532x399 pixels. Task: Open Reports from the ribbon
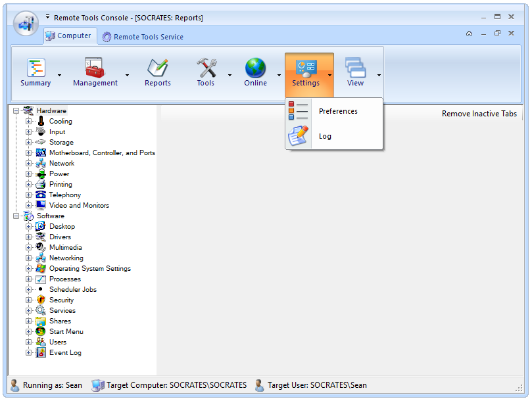pyautogui.click(x=157, y=74)
